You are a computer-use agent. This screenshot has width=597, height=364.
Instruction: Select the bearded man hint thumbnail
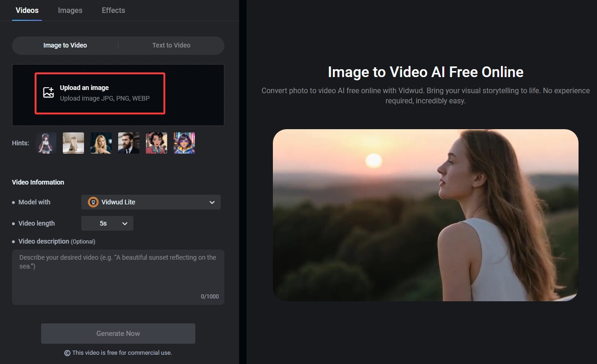click(x=129, y=143)
